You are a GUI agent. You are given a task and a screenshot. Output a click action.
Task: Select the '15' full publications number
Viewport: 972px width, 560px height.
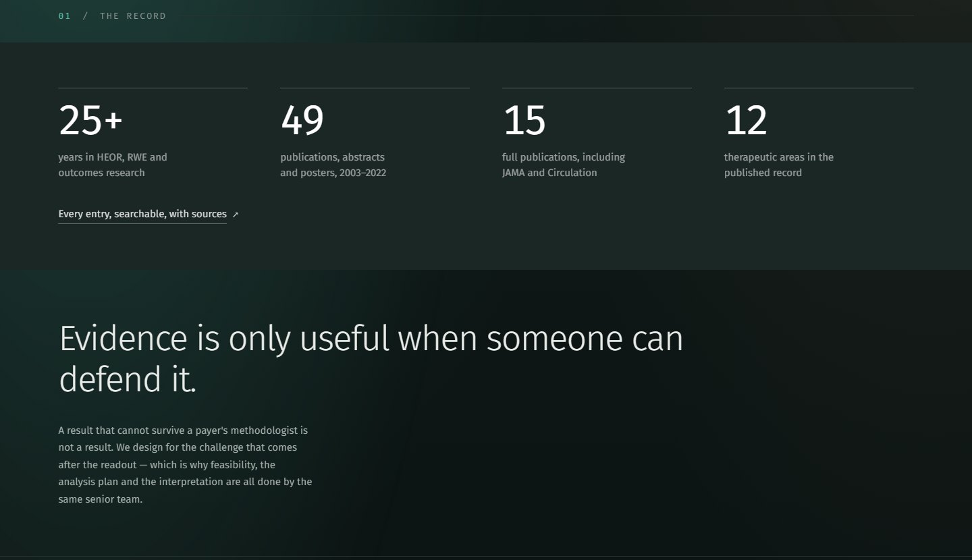[x=524, y=121]
